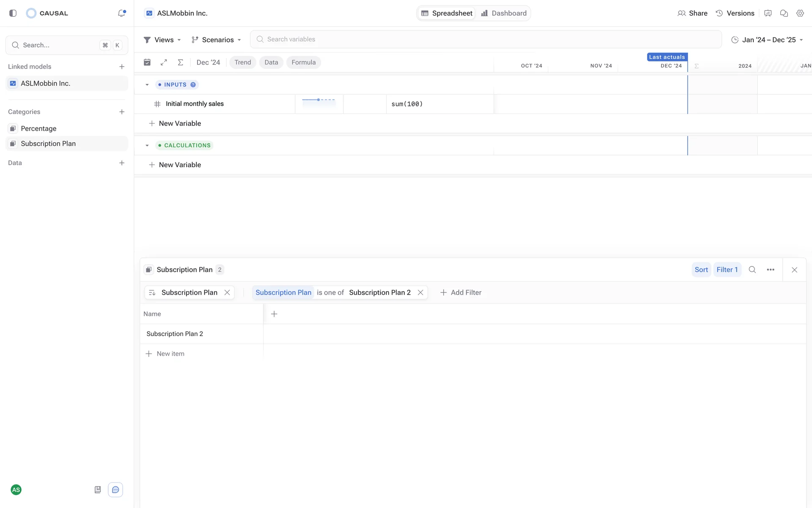Click the search icon in Subscription Plan panel

click(752, 270)
